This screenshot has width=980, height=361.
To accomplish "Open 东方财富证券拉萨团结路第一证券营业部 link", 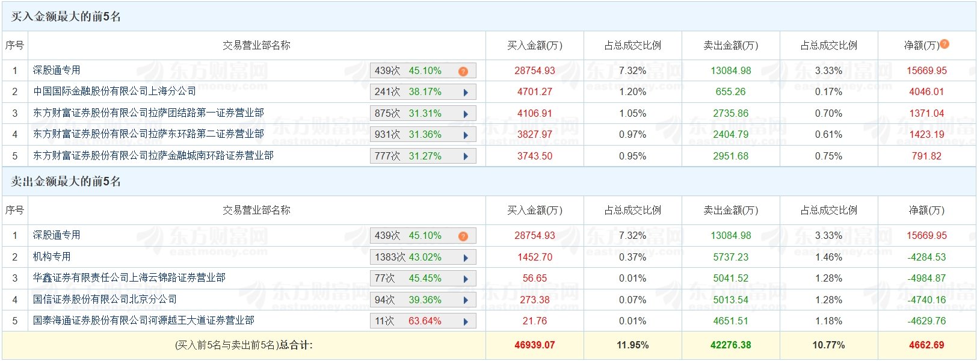I will [149, 113].
